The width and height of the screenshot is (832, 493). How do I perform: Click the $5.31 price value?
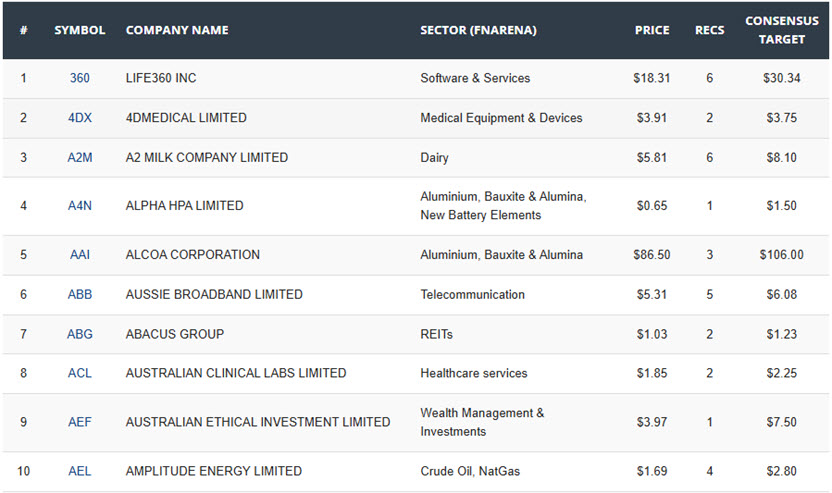pos(652,295)
